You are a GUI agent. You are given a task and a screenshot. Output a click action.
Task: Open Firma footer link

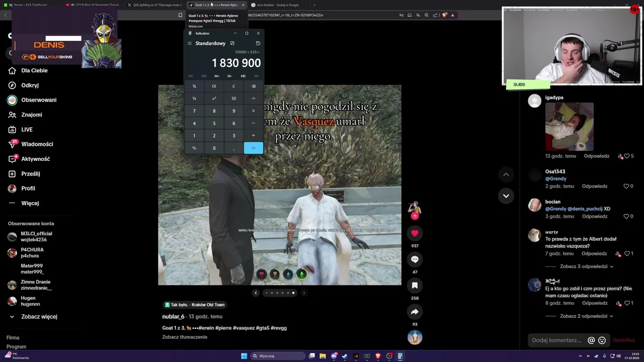13,338
